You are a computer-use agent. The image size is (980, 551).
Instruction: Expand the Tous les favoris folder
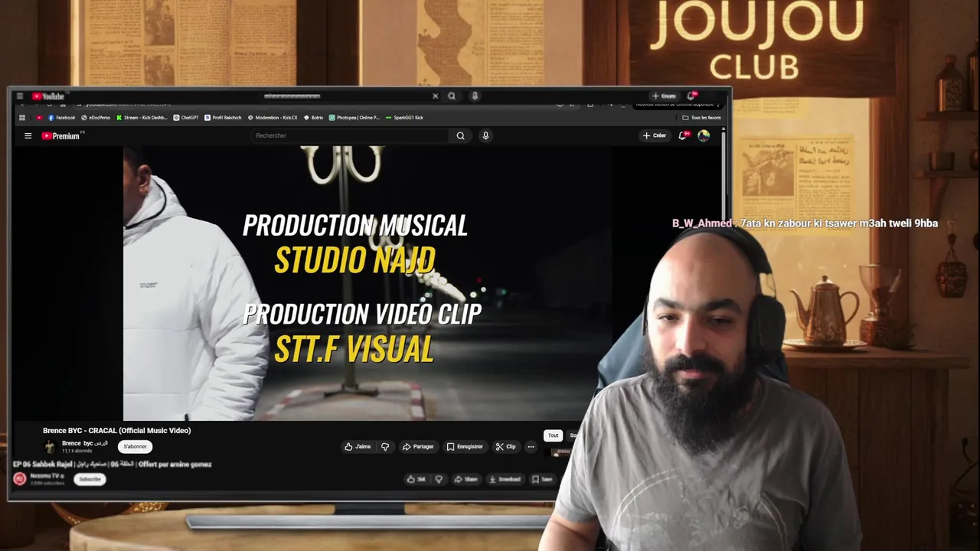pyautogui.click(x=701, y=118)
